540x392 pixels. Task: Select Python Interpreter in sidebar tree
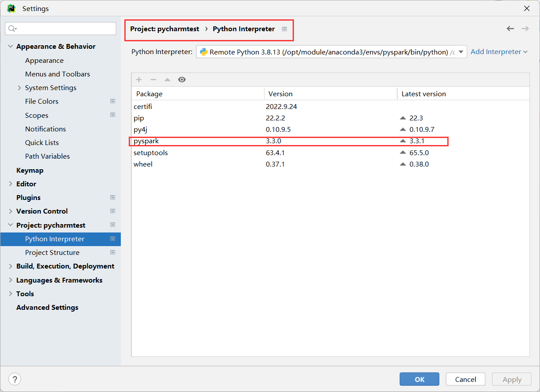pyautogui.click(x=61, y=239)
